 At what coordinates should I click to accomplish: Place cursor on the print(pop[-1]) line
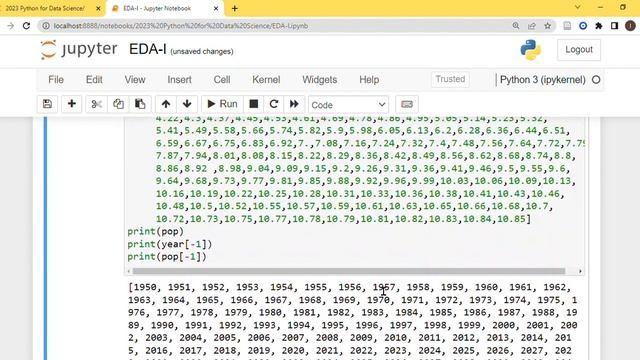[x=167, y=257]
